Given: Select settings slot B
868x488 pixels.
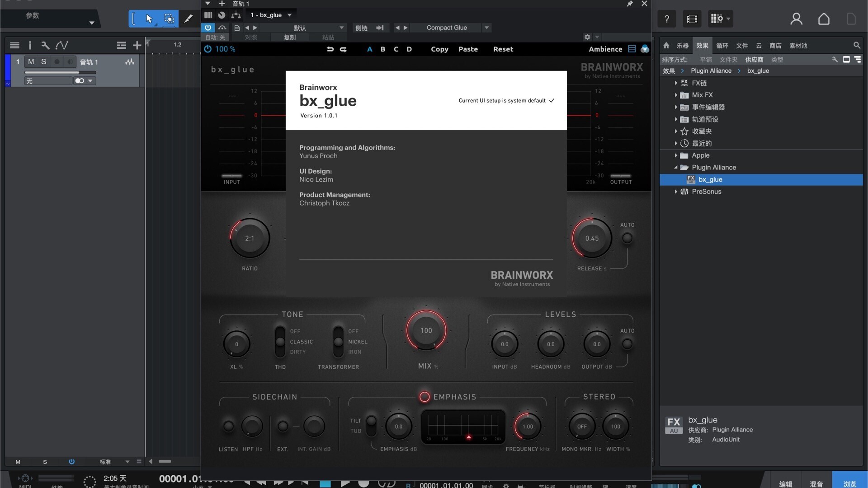Looking at the screenshot, I should pyautogui.click(x=383, y=49).
